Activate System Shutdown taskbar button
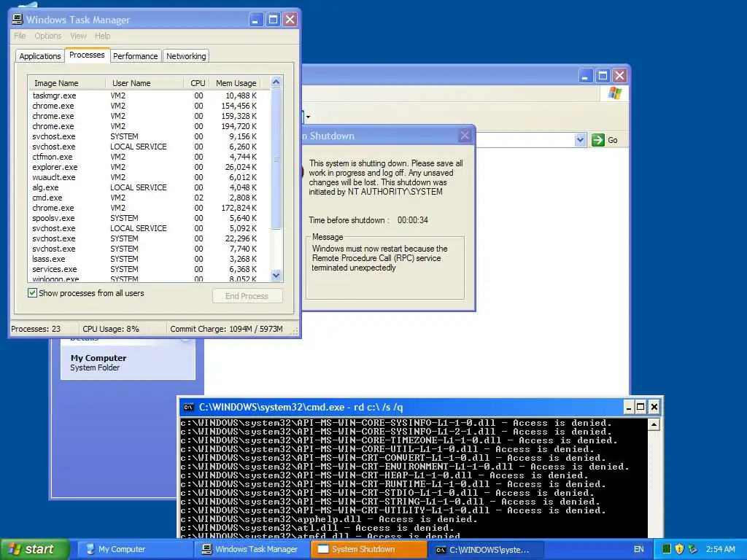Screen dimensions: 747x560 click(x=368, y=550)
